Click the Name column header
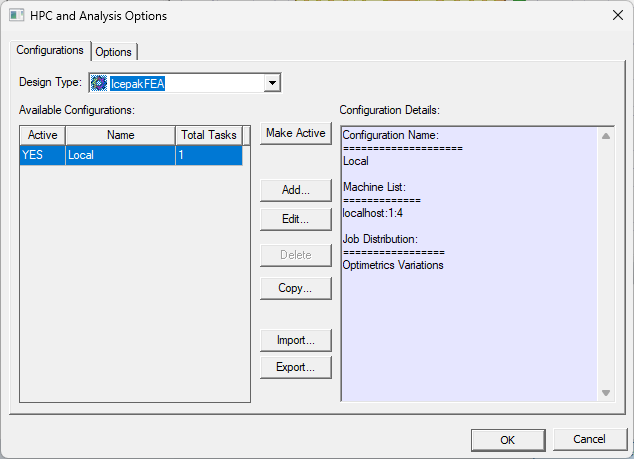The image size is (634, 459). [120, 135]
